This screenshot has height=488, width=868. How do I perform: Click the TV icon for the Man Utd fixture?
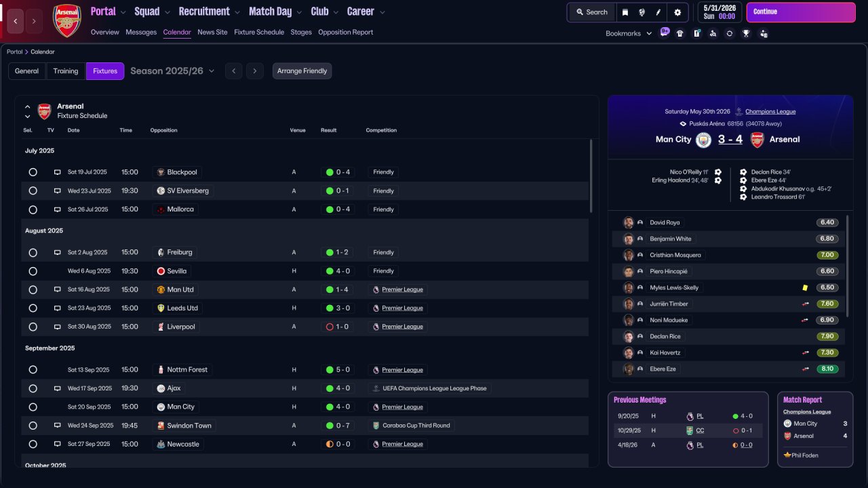click(x=58, y=289)
